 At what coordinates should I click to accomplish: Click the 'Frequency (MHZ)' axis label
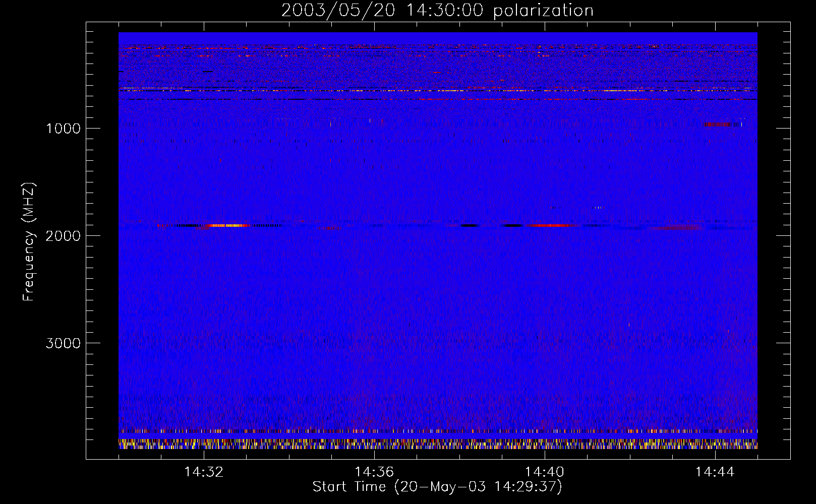29,242
